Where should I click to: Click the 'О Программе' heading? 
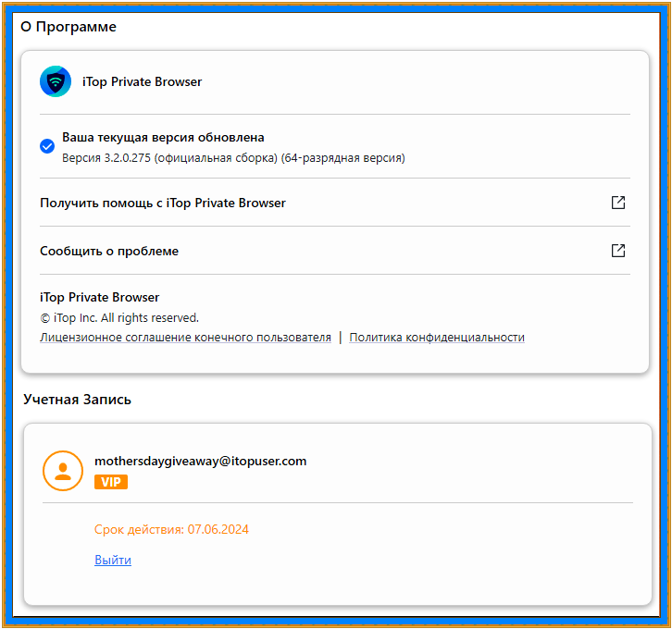click(68, 27)
